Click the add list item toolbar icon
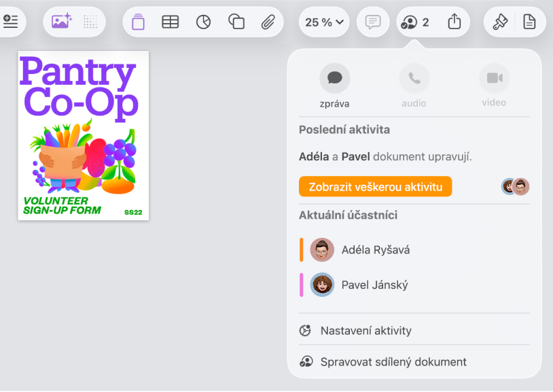Image resolution: width=553 pixels, height=392 pixels. pyautogui.click(x=10, y=22)
